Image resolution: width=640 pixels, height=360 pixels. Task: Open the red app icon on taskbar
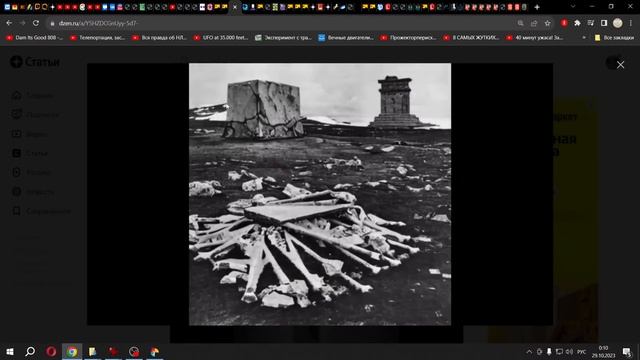click(113, 351)
